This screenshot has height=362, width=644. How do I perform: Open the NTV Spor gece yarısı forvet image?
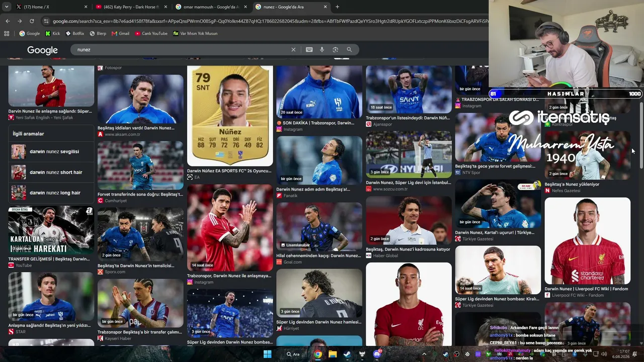pyautogui.click(x=498, y=137)
